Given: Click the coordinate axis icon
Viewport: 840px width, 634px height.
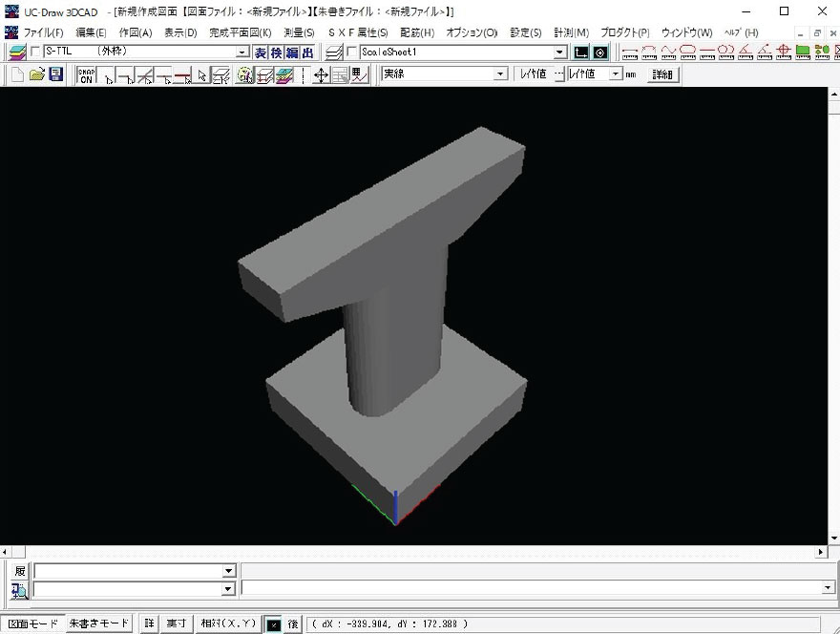Looking at the screenshot, I should click(x=581, y=53).
